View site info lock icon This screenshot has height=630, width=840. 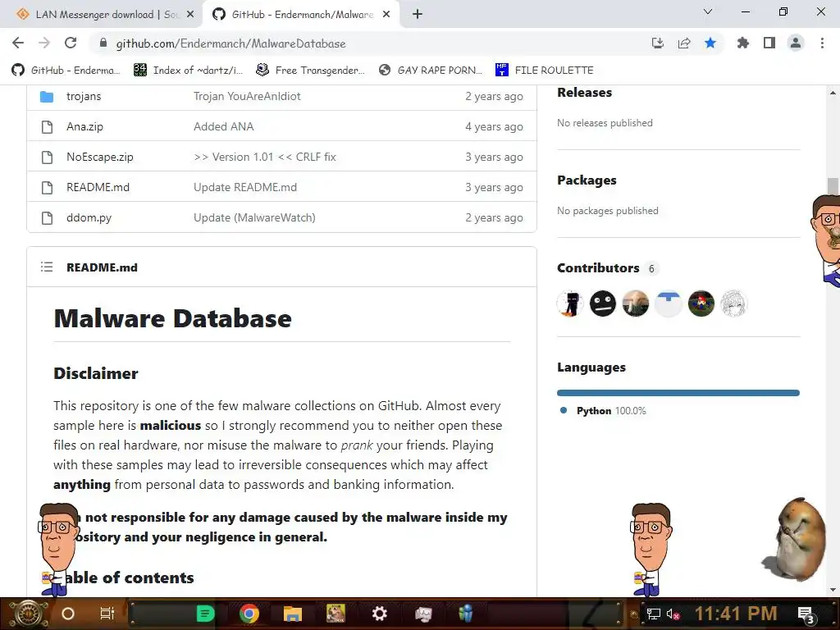tap(104, 43)
